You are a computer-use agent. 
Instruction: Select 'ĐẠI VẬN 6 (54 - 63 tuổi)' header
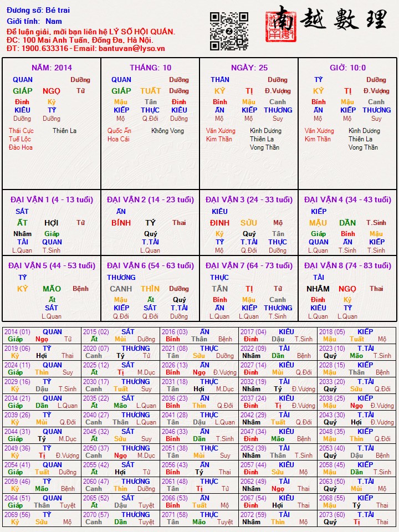150,265
